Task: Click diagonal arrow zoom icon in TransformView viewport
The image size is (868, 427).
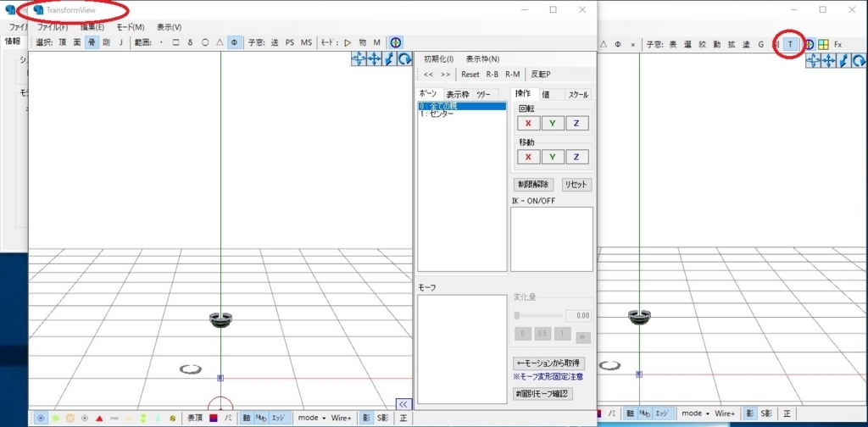Action: (x=390, y=59)
